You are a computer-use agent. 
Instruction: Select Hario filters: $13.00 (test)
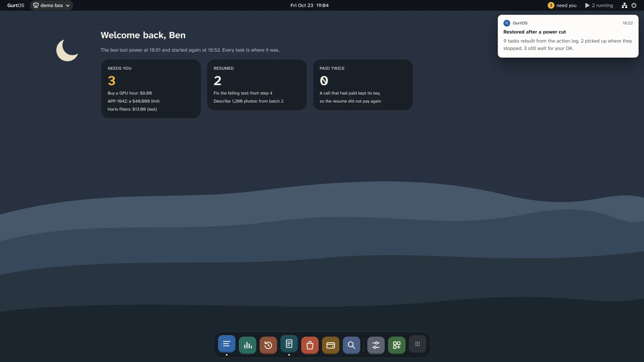pyautogui.click(x=132, y=109)
